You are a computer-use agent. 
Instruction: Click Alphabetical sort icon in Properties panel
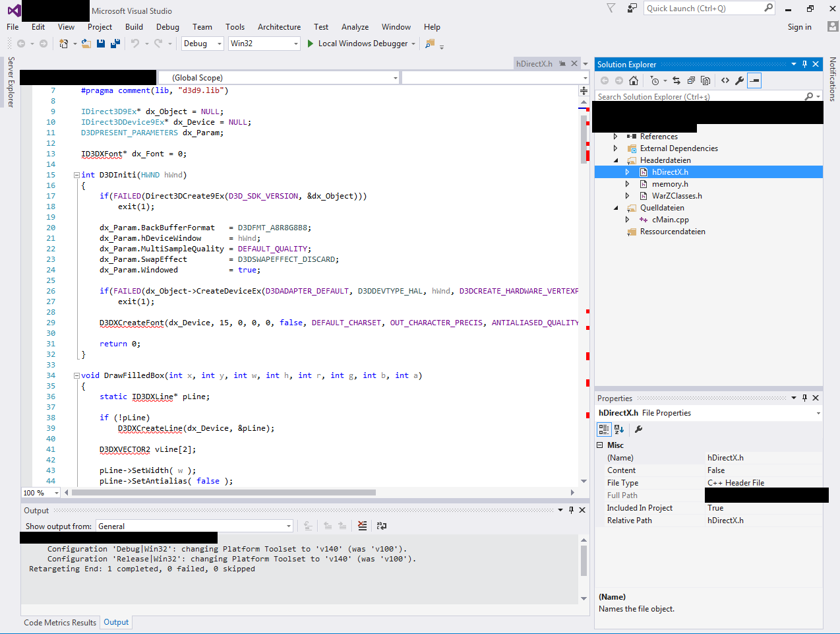tap(619, 429)
